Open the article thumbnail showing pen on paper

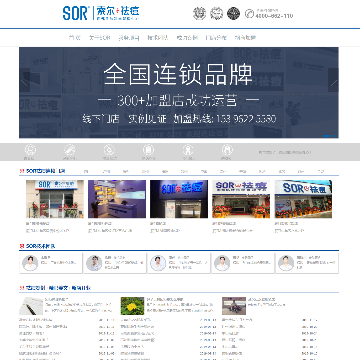click(x=31, y=306)
